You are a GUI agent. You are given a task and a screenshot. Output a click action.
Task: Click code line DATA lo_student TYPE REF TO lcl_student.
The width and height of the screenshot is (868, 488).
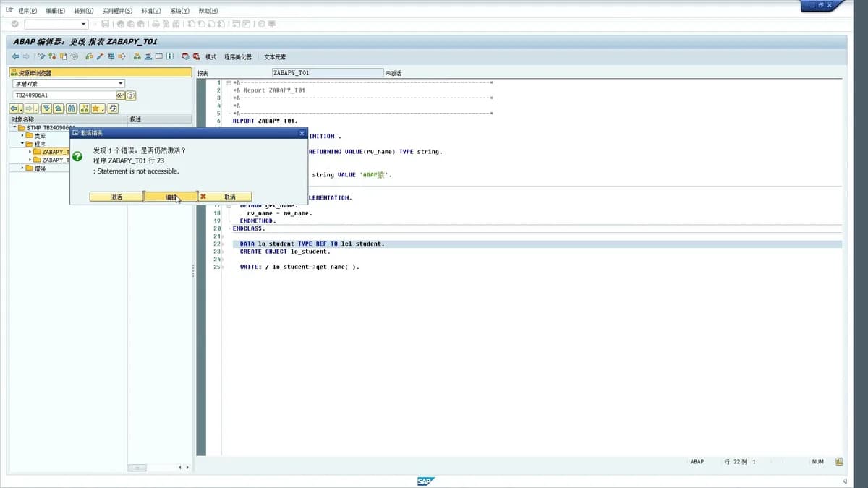tap(312, 244)
